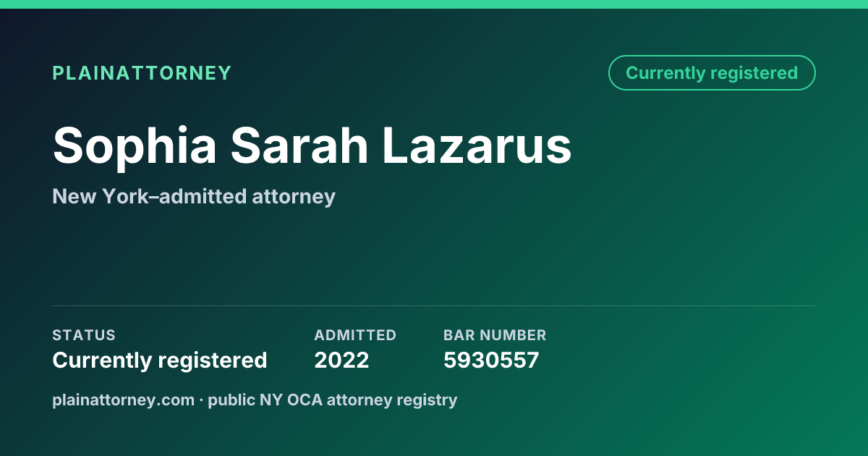Image resolution: width=868 pixels, height=456 pixels.
Task: Click the STATUS field label
Action: pyautogui.click(x=84, y=335)
